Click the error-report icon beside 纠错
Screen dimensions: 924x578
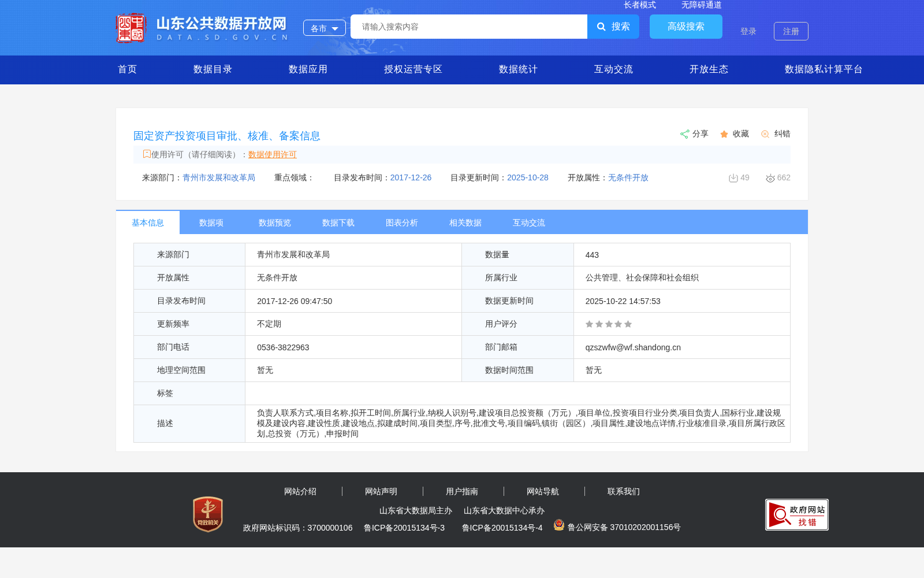(x=765, y=134)
